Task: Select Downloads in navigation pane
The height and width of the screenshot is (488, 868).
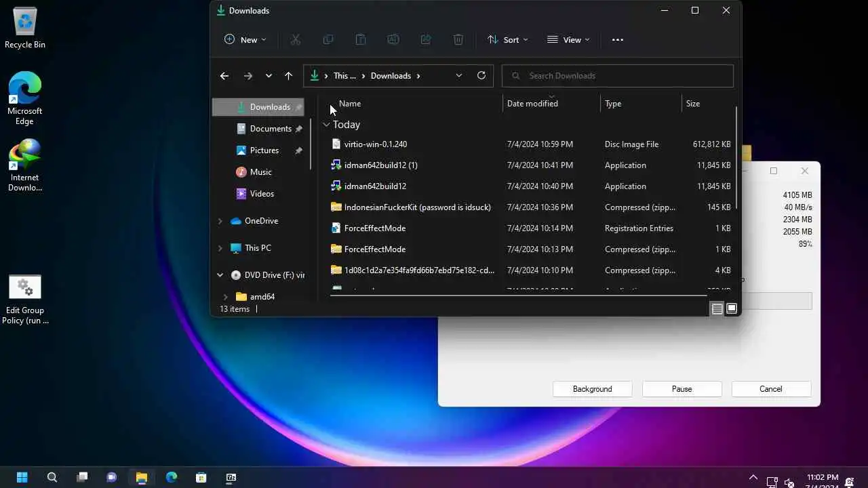Action: tap(258, 107)
